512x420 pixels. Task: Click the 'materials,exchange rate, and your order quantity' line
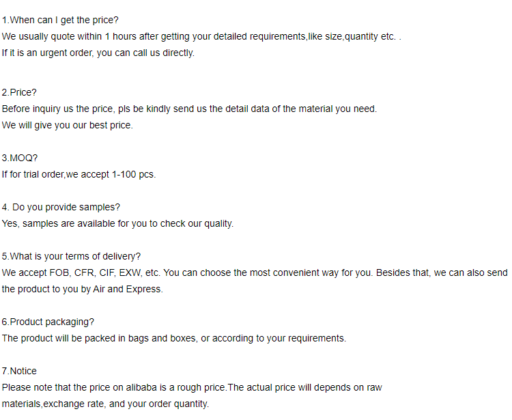pos(105,404)
